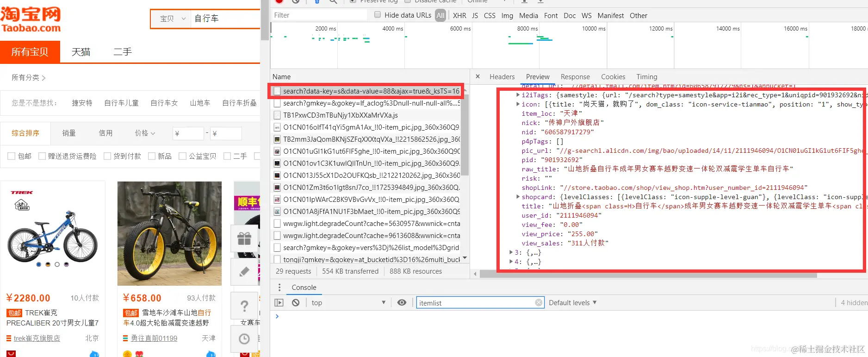Image resolution: width=868 pixels, height=357 pixels.
Task: Click image icon of O1CN016olfT41qYi5gmA1Ax request
Action: 277,127
